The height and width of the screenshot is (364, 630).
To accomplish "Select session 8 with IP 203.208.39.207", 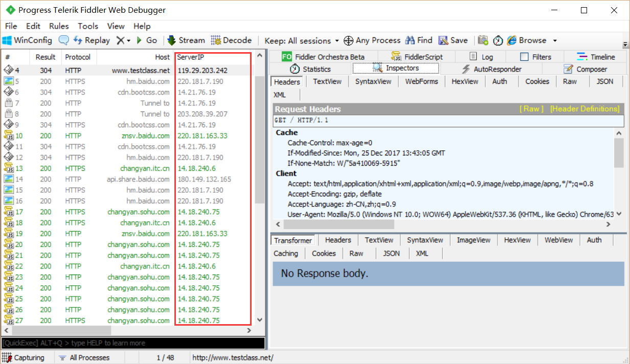I will click(127, 114).
